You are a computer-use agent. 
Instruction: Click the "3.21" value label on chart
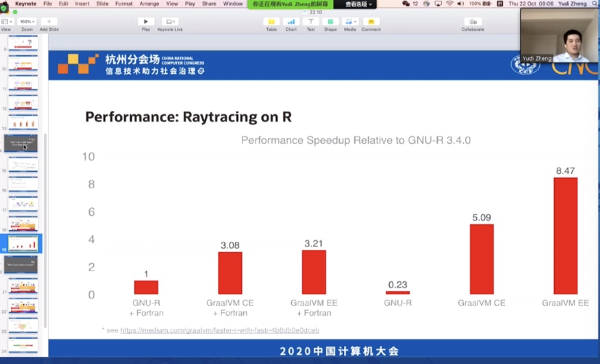pyautogui.click(x=314, y=243)
